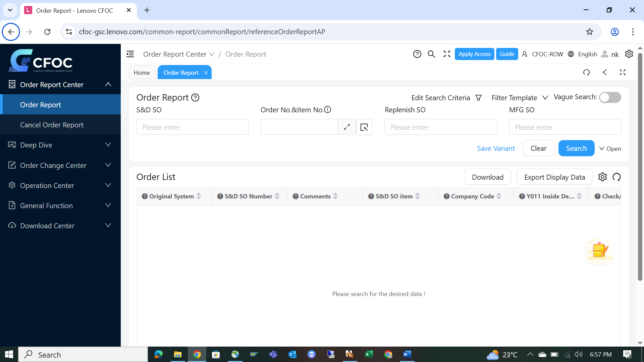Screen dimensions: 644x362
Task: Expand more search criteria with Open
Action: click(x=610, y=148)
